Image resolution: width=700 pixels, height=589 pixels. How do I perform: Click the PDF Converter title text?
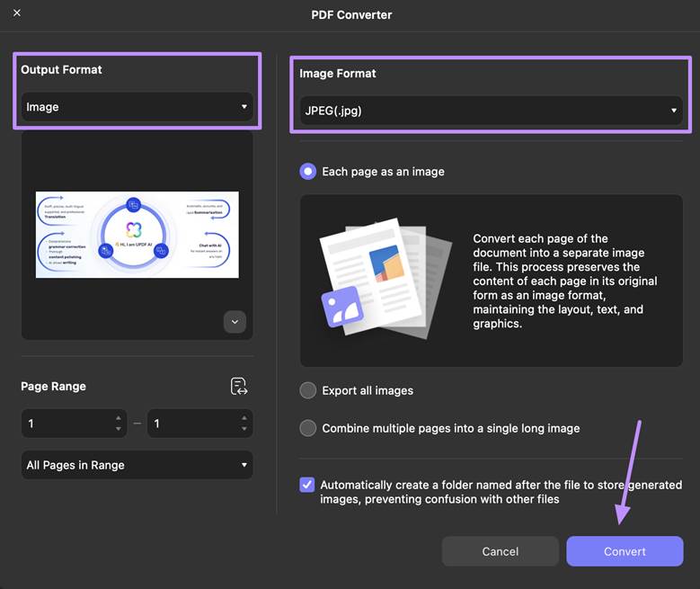coord(351,15)
